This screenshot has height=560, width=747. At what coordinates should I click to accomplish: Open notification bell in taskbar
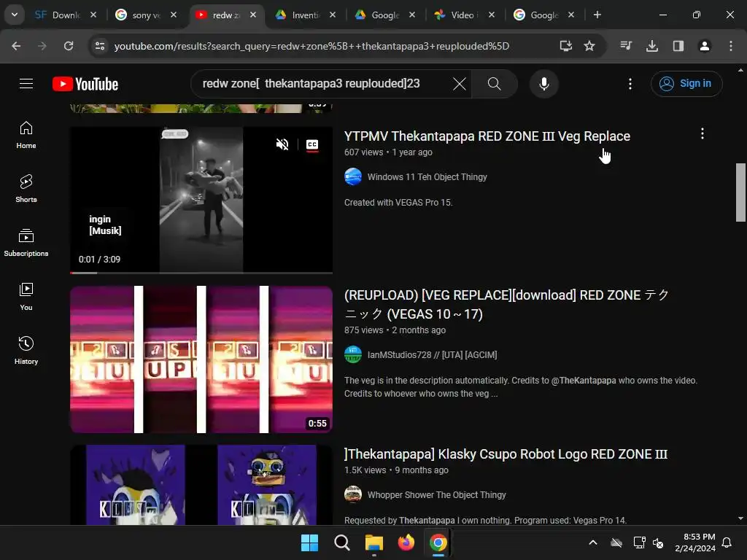click(x=727, y=542)
